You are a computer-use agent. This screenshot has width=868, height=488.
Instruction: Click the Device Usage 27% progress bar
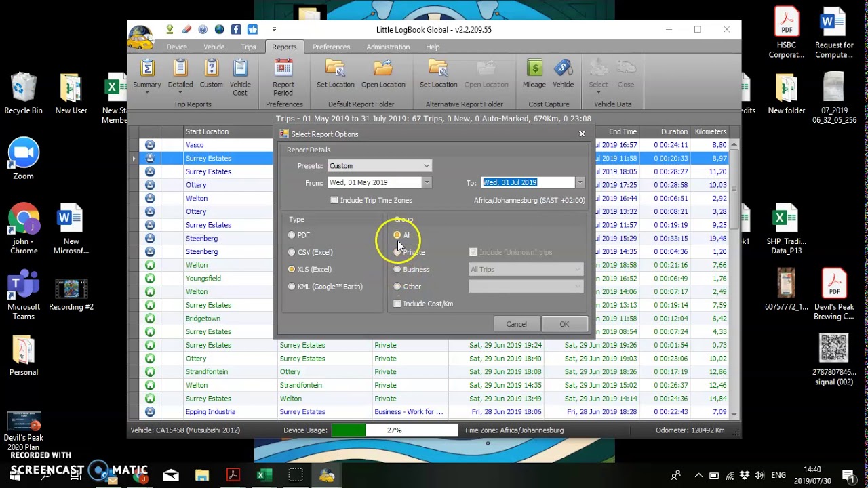point(394,430)
